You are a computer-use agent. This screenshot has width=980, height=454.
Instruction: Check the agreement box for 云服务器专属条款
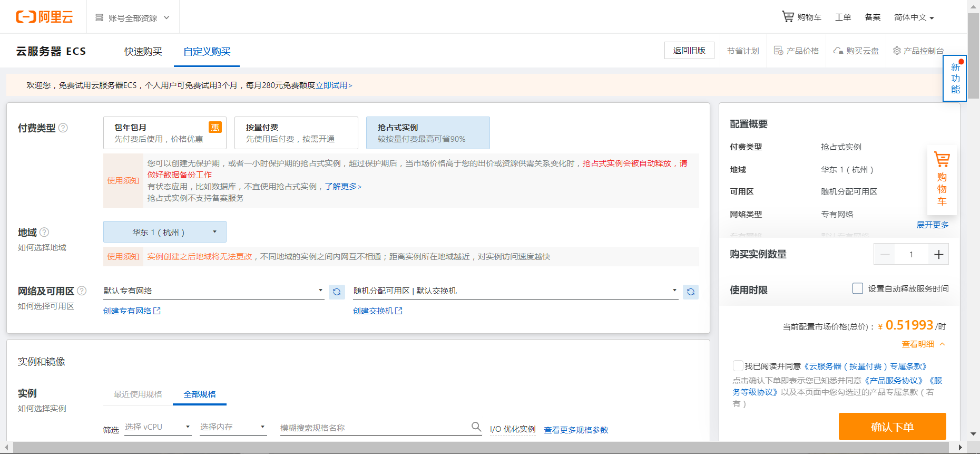click(x=738, y=366)
